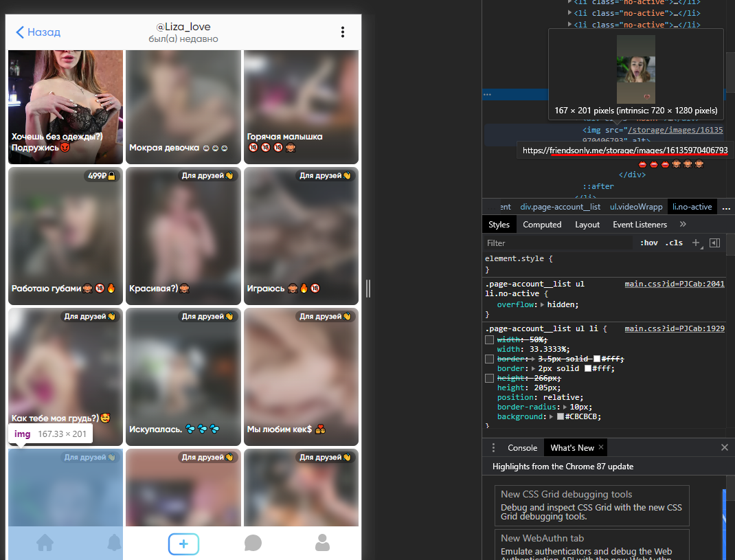
Task: Close the DevTools bottom drawer
Action: 724,447
